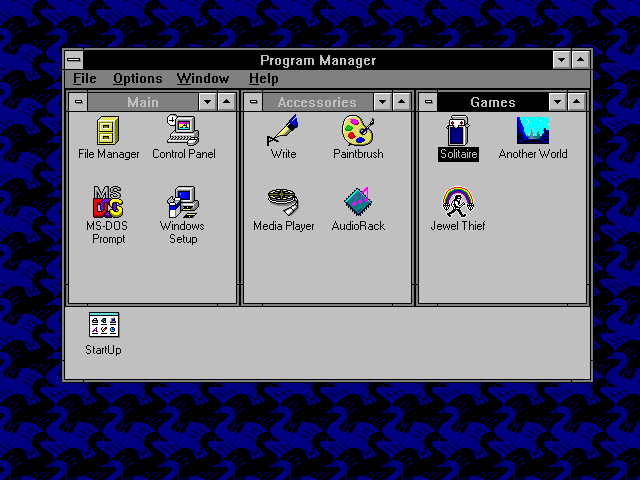640x480 pixels.
Task: Click the 'MS-DOS Prompt' label text
Action: coord(107,232)
